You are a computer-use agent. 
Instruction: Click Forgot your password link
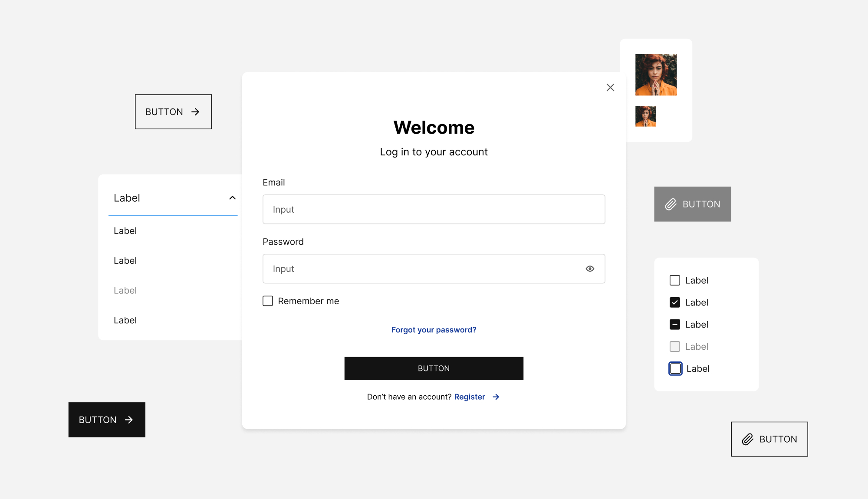tap(434, 330)
